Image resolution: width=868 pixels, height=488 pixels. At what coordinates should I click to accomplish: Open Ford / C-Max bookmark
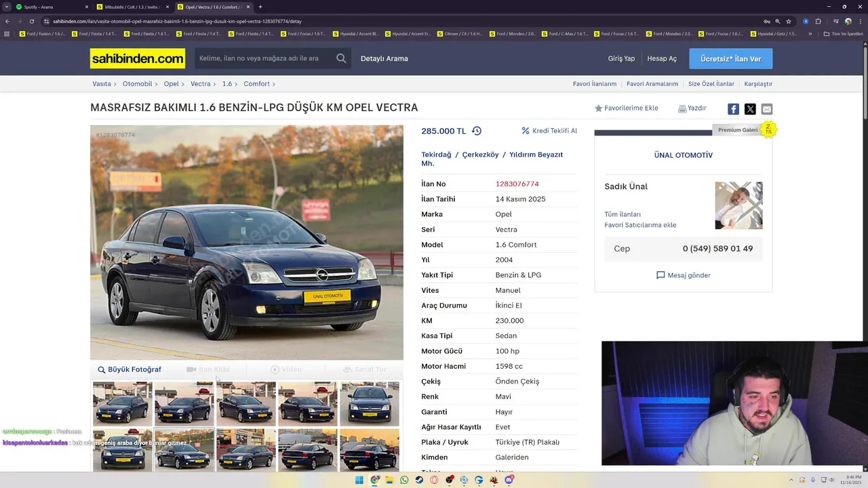tap(566, 34)
